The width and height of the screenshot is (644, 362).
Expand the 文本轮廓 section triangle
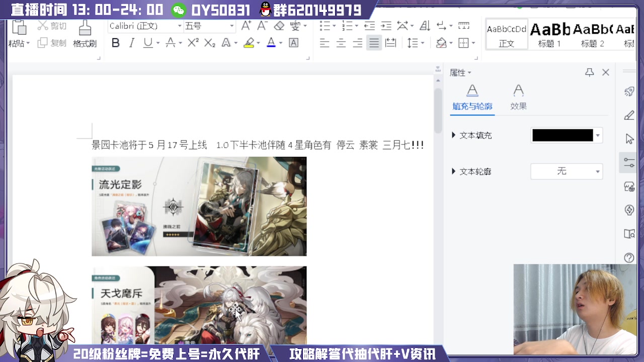coord(453,171)
